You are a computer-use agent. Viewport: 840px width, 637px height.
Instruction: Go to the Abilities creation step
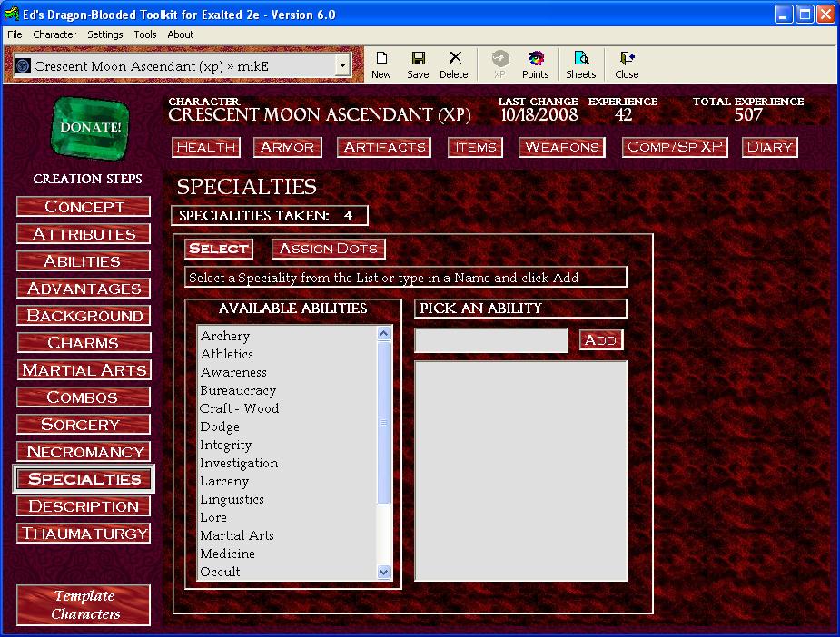(84, 261)
